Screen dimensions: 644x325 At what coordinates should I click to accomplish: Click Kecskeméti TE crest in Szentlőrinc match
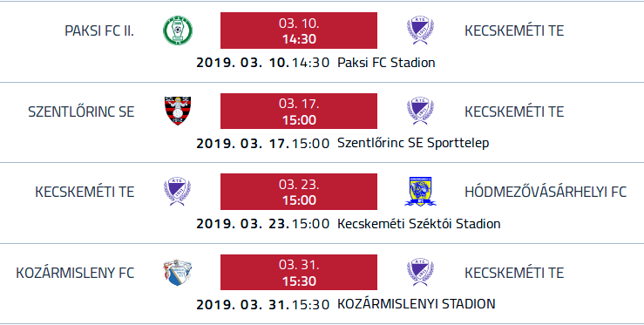click(420, 111)
